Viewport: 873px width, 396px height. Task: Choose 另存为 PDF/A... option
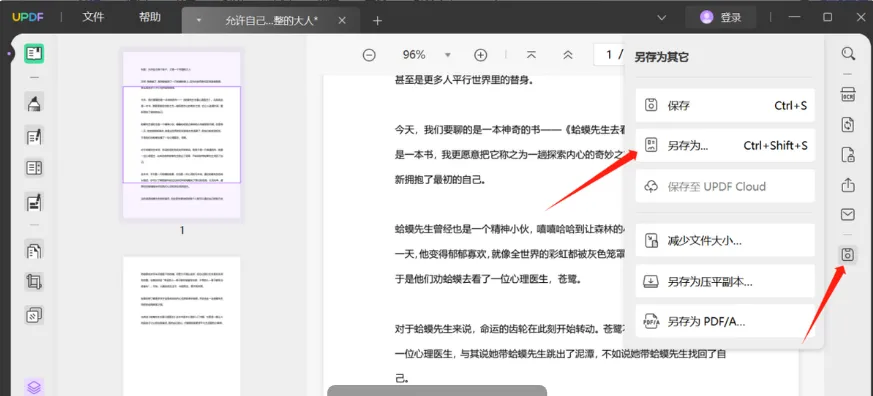[x=725, y=321]
